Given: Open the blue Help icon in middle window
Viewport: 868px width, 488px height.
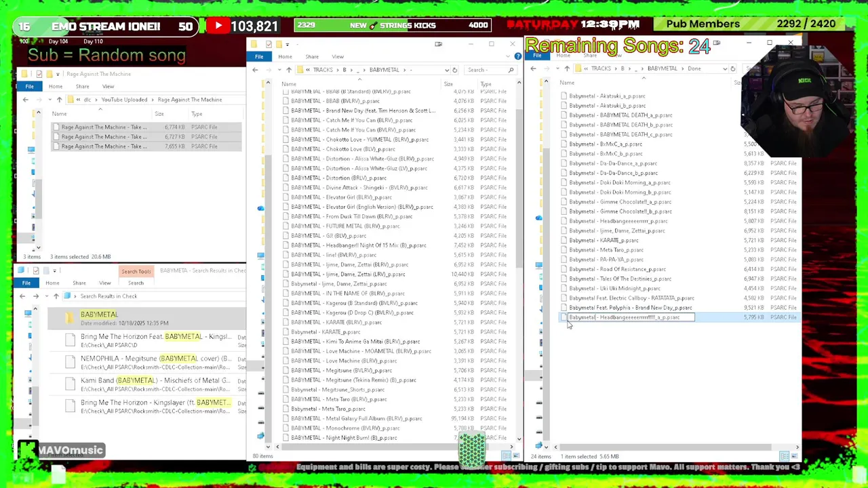Looking at the screenshot, I should point(517,56).
